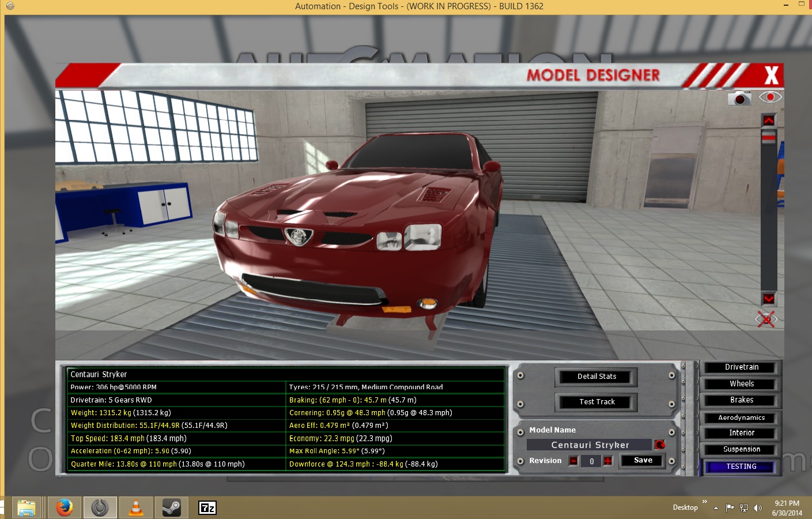This screenshot has height=519, width=812.
Task: Open VLC media player from the taskbar
Action: [136, 507]
